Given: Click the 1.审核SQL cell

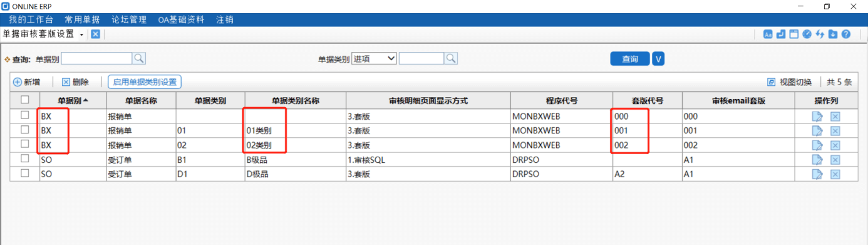Looking at the screenshot, I should (428, 160).
